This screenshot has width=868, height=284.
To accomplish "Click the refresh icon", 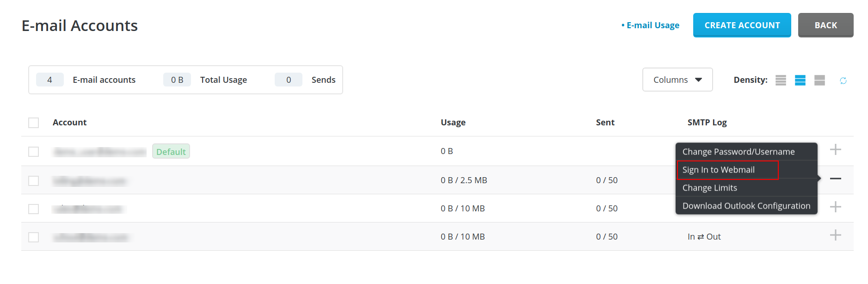I will point(843,81).
